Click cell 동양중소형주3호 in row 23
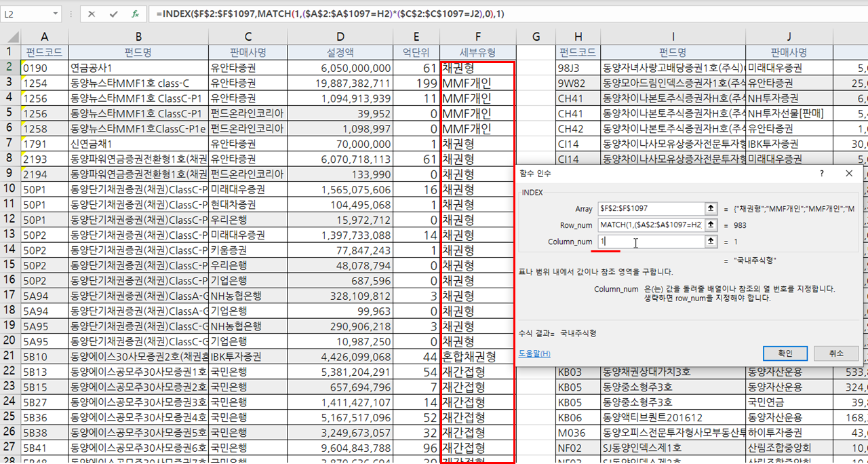This screenshot has width=868, height=464. click(673, 387)
